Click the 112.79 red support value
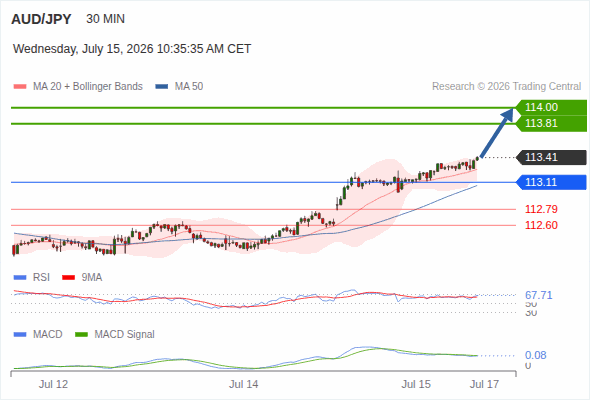The height and width of the screenshot is (400, 590). point(541,209)
